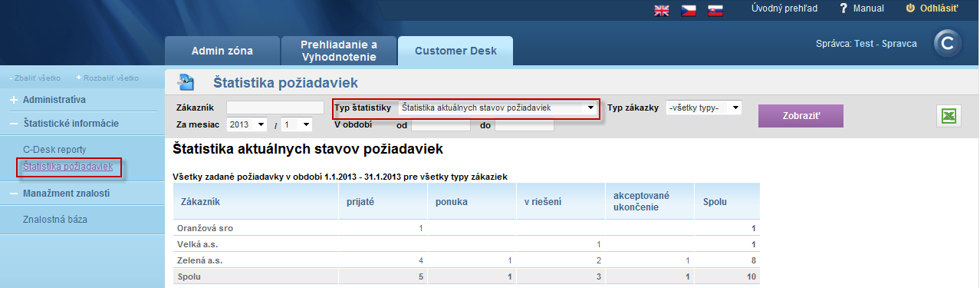
Task: Click the Štatistika požiadaviek header icon
Action: click(186, 82)
